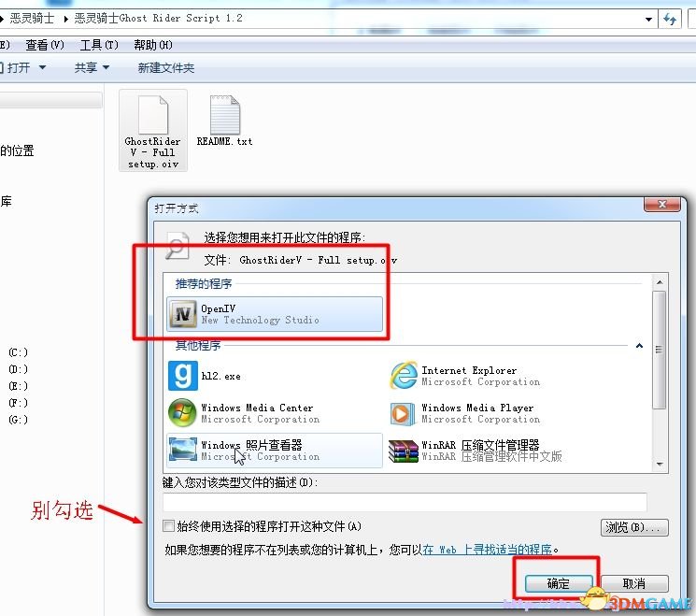The height and width of the screenshot is (616, 696).
Task: Toggle 始终使用选择的程序打开这种文件 checkbox
Action: pyautogui.click(x=169, y=526)
